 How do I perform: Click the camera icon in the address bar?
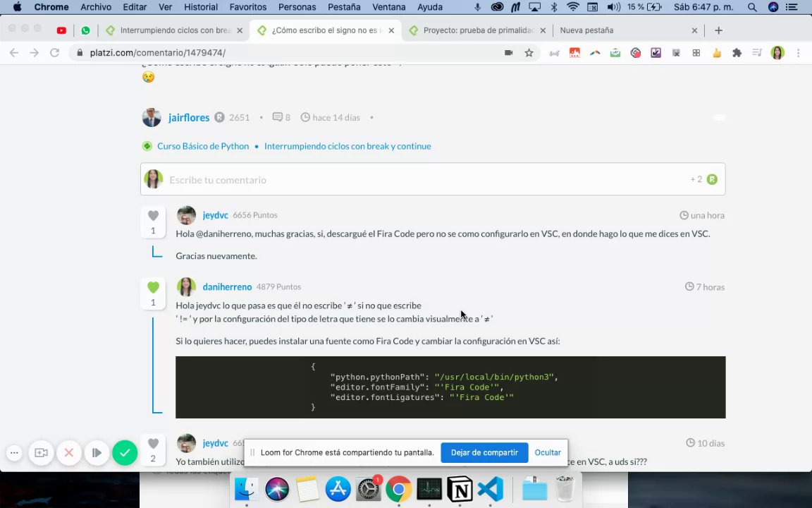(508, 53)
